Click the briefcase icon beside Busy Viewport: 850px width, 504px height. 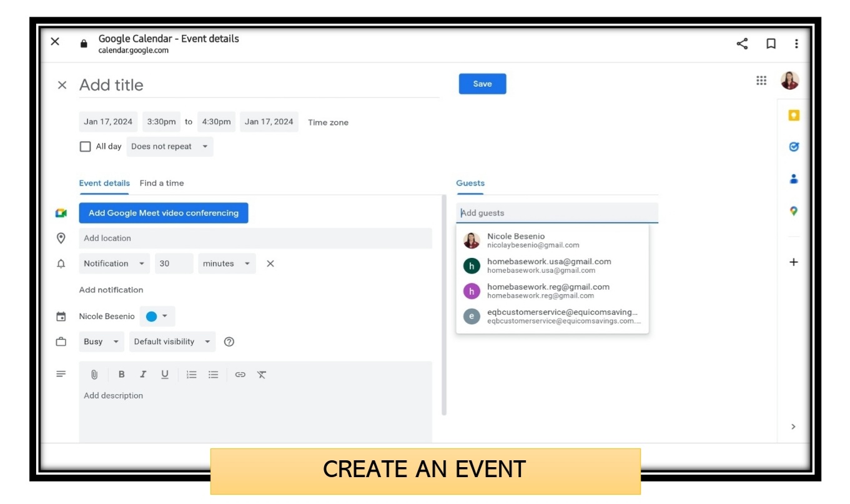click(x=61, y=342)
